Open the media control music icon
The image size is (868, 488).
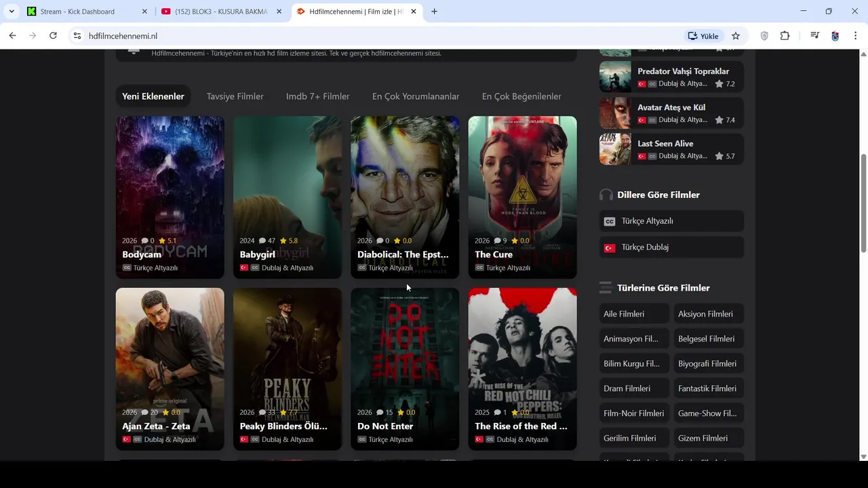(x=815, y=36)
